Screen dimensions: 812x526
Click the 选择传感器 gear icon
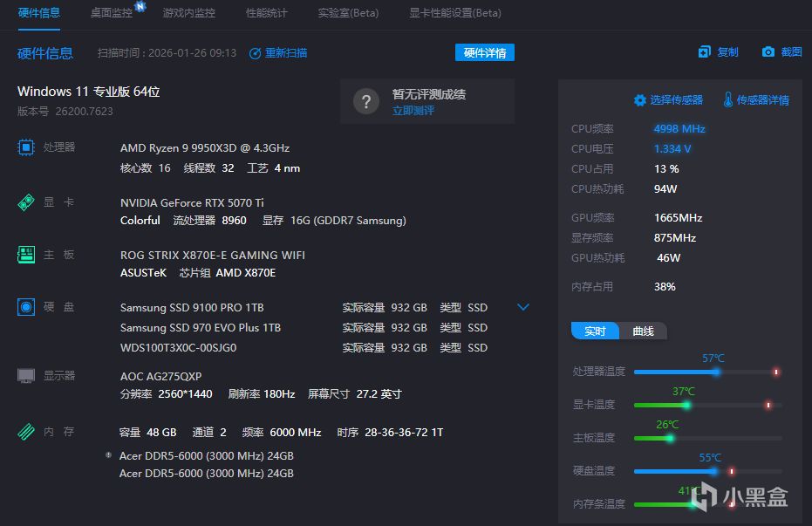pos(640,100)
